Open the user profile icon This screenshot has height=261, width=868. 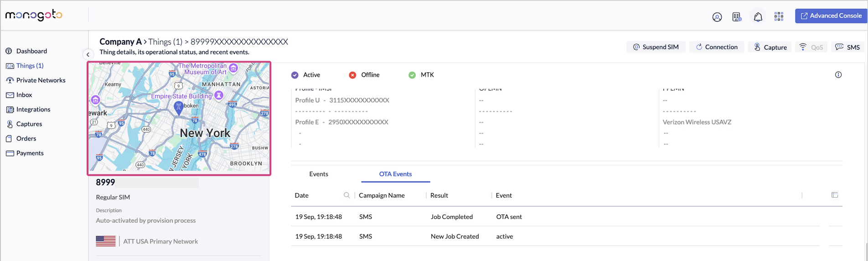pos(717,17)
